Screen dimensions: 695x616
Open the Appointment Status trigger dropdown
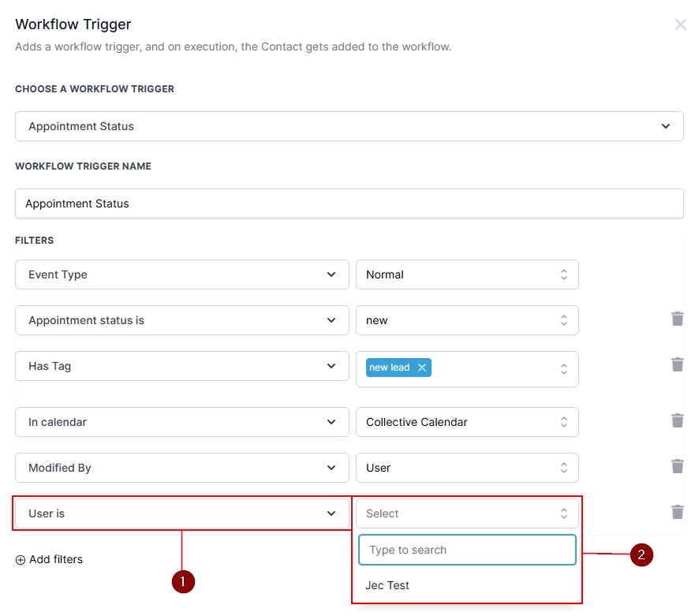click(349, 126)
